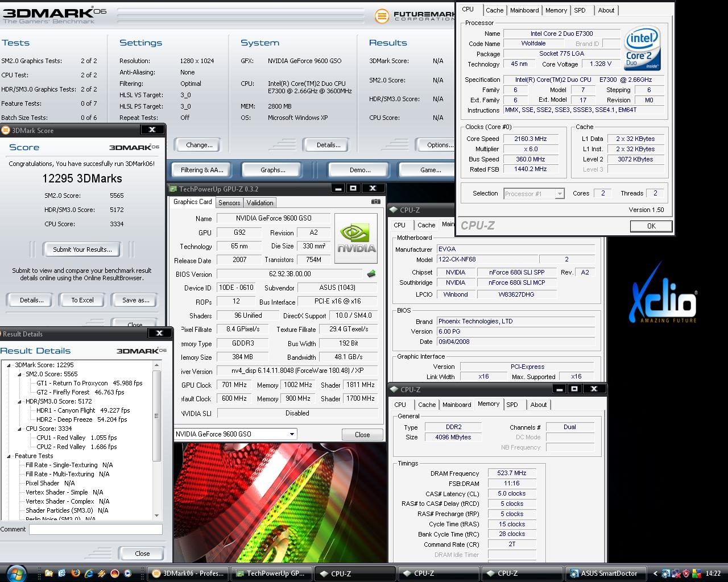
Task: Select GT2 - Firefly Forest row
Action: [80, 392]
